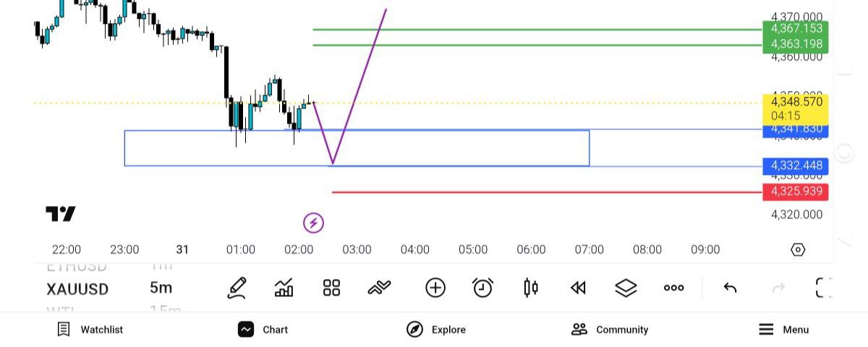Switch to the Explore tab

[x=435, y=330]
